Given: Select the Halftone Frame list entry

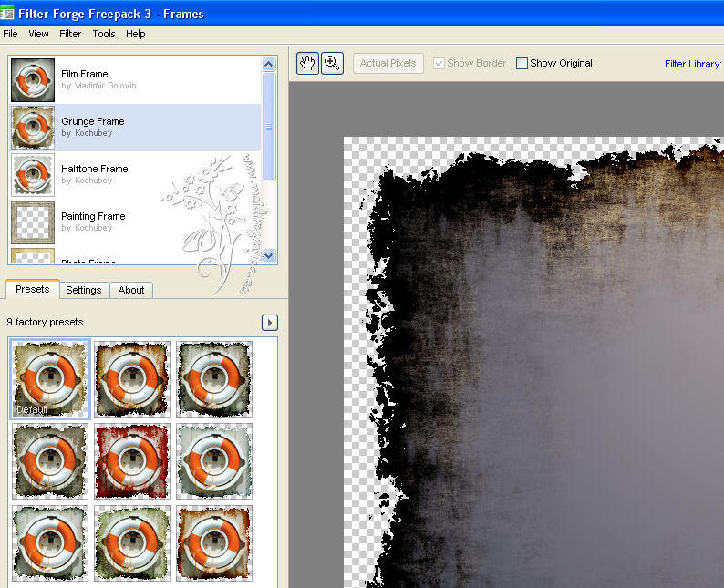Looking at the screenshot, I should pos(135,175).
